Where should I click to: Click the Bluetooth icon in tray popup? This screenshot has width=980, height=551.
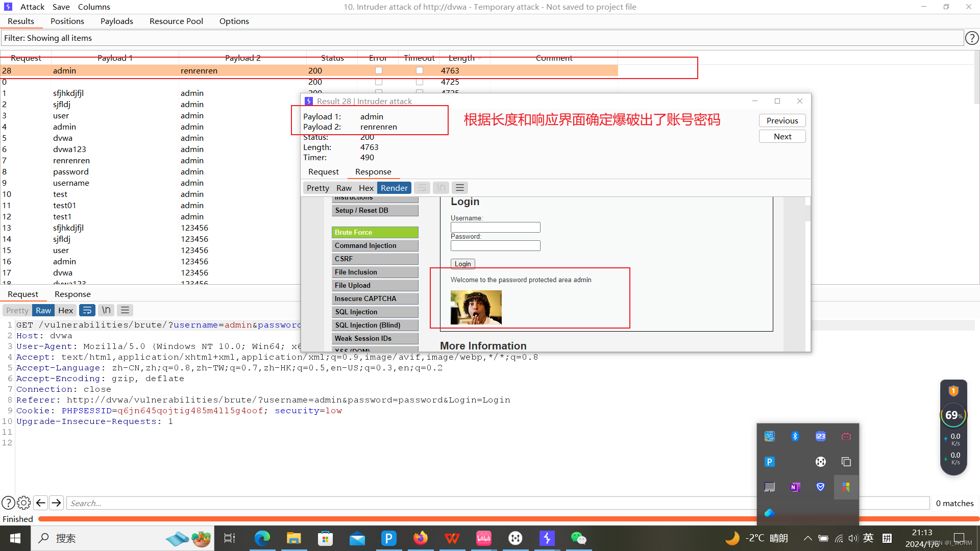click(795, 436)
